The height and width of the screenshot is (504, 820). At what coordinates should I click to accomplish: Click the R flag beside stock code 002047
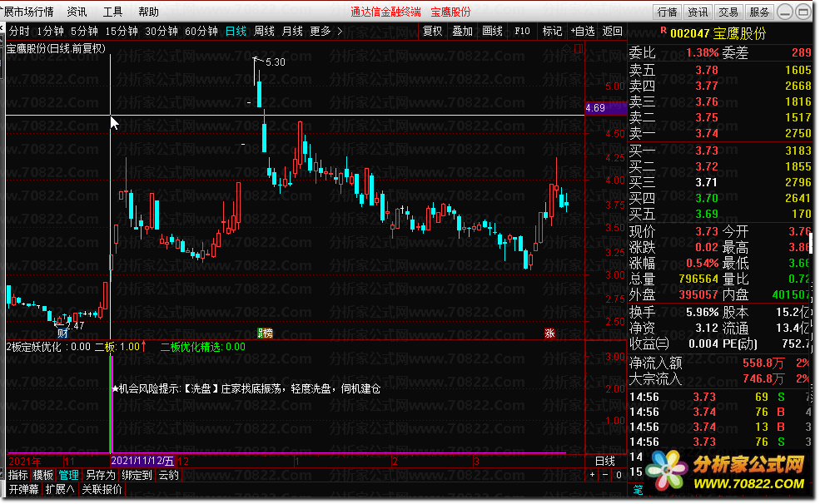(x=663, y=31)
